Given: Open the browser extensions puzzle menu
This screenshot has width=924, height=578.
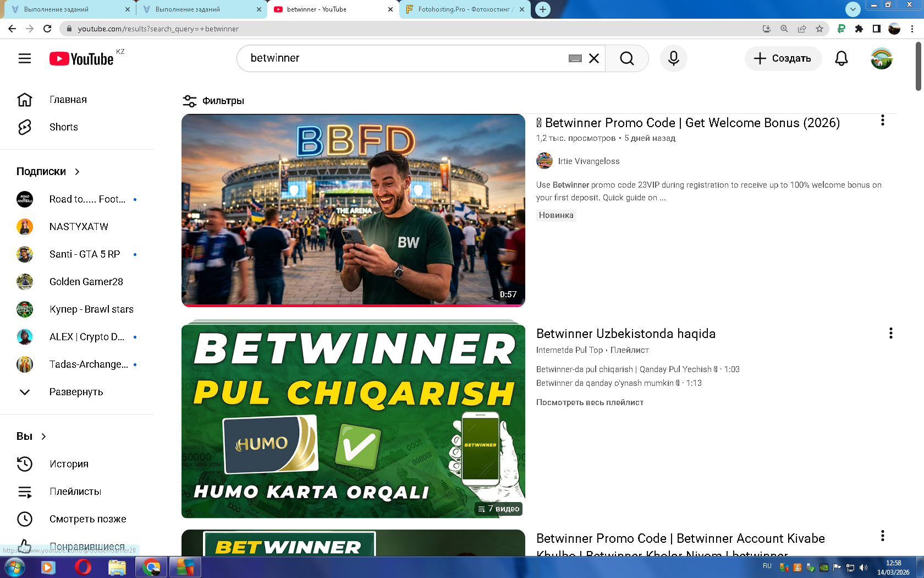Looking at the screenshot, I should [x=859, y=29].
